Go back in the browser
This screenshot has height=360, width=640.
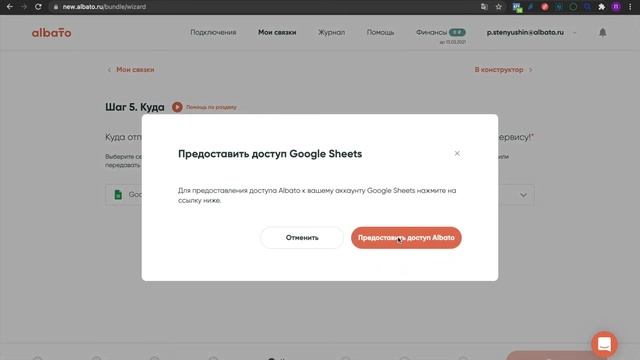(x=9, y=7)
